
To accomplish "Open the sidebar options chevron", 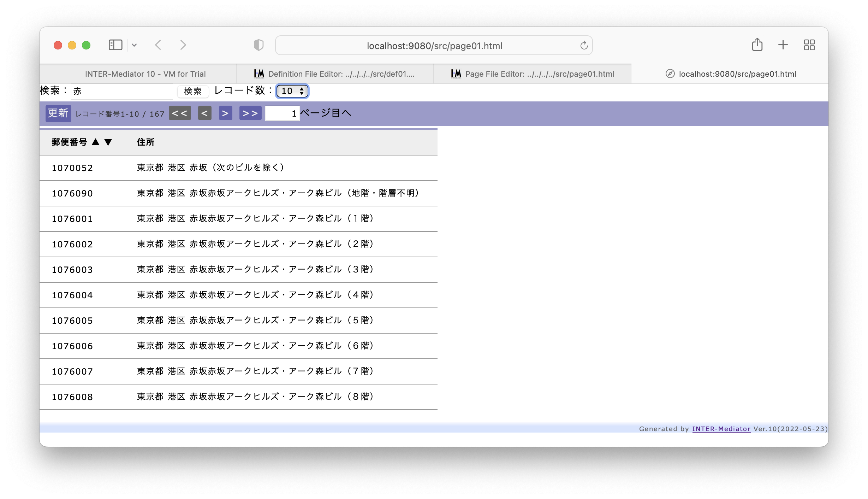I will pos(134,45).
